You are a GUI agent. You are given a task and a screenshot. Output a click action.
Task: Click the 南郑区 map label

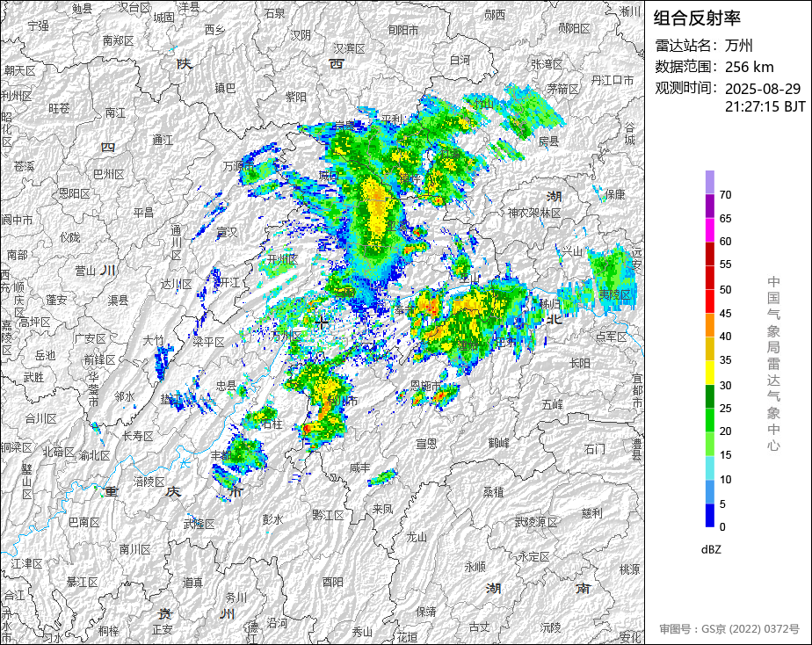coord(118,40)
